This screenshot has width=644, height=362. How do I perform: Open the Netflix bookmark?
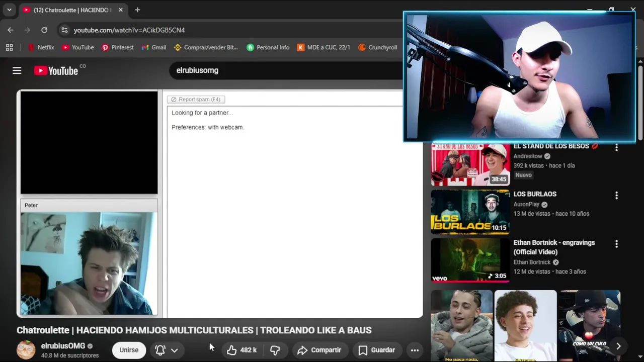(41, 47)
